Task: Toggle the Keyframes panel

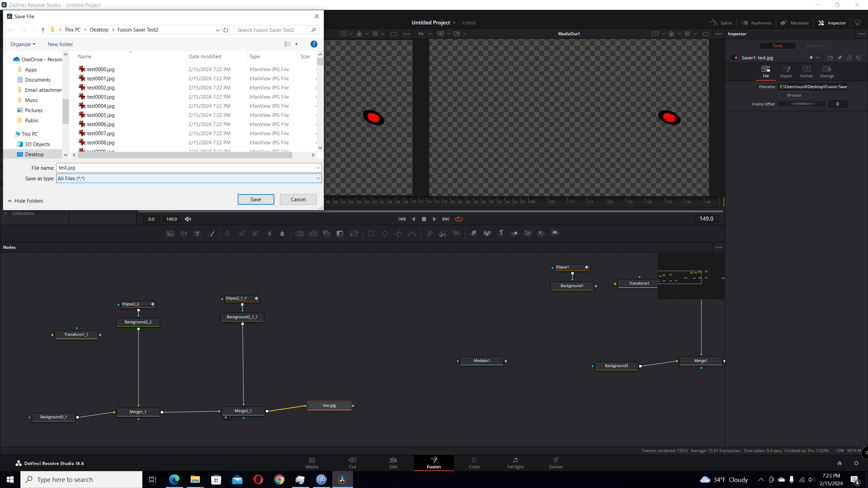Action: click(756, 23)
